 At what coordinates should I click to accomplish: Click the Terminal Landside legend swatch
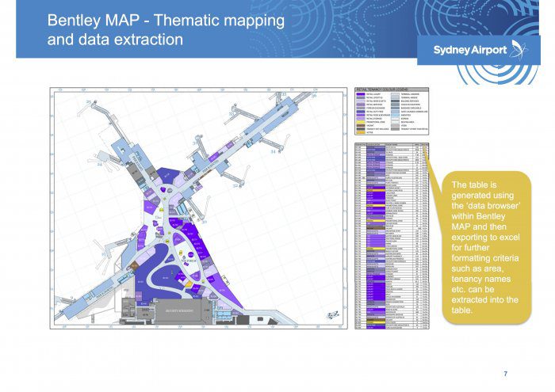click(x=396, y=93)
